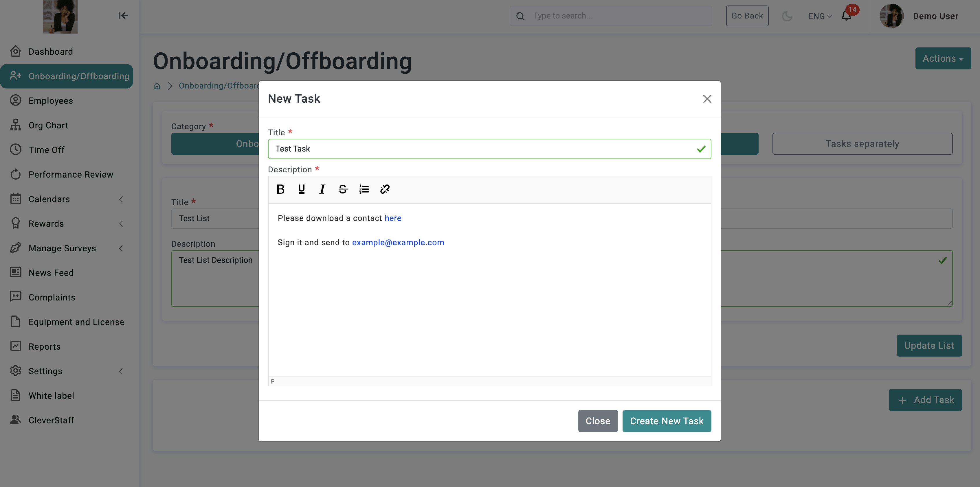This screenshot has width=980, height=487.
Task: Click the gray Close button
Action: click(598, 421)
